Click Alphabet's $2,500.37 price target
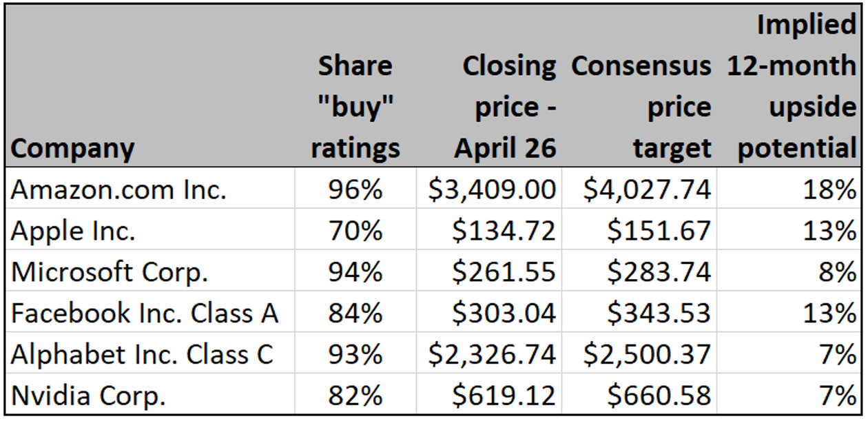The width and height of the screenshot is (868, 421). pyautogui.click(x=647, y=355)
